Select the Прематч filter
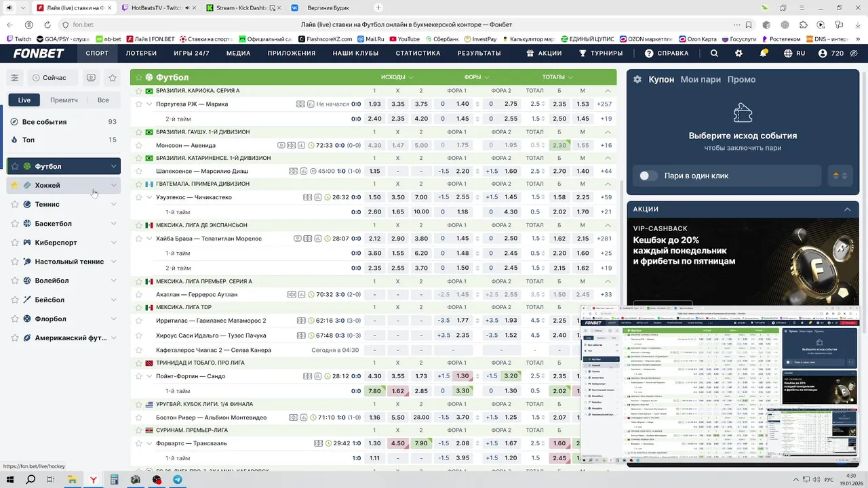The width and height of the screenshot is (868, 488). point(64,100)
